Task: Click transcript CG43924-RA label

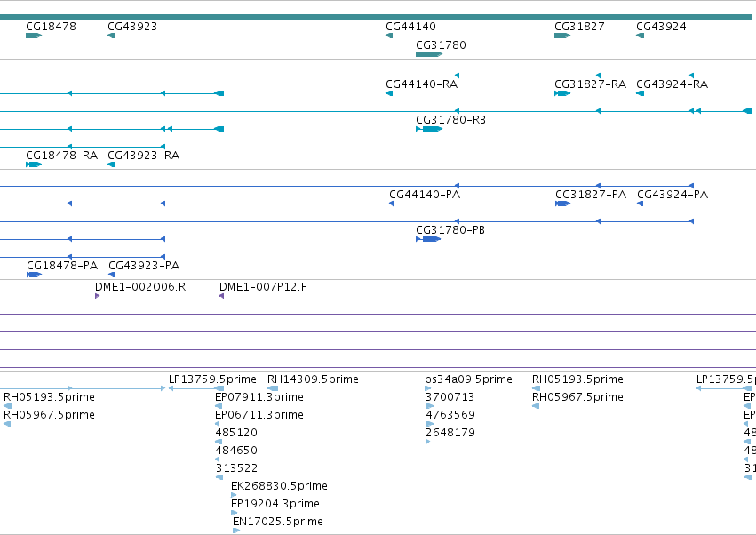Action: tap(672, 84)
